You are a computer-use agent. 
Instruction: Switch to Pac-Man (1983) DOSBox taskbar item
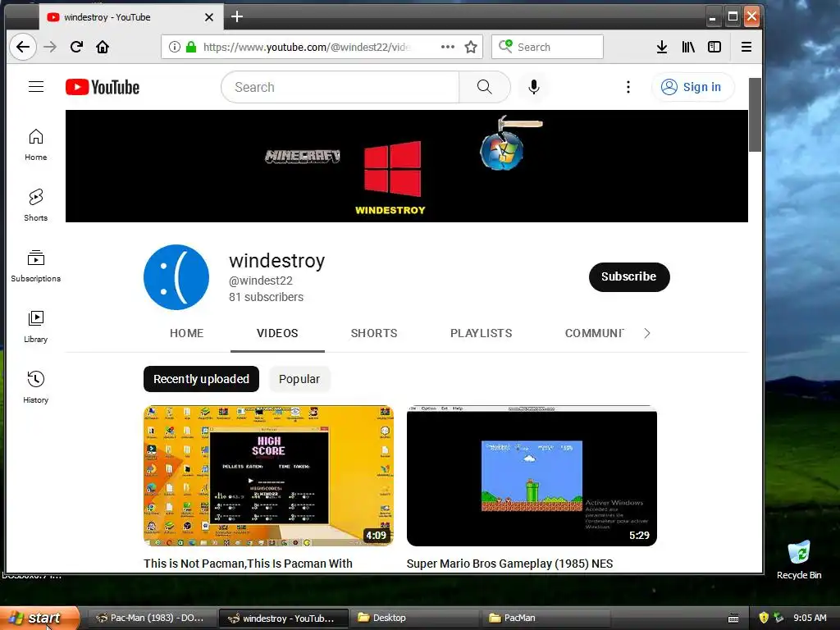(151, 619)
